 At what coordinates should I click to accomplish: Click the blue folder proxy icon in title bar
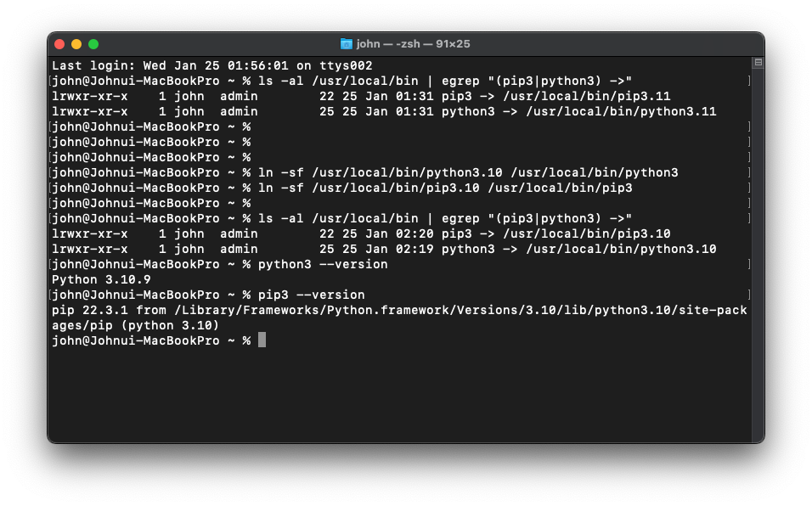[346, 42]
